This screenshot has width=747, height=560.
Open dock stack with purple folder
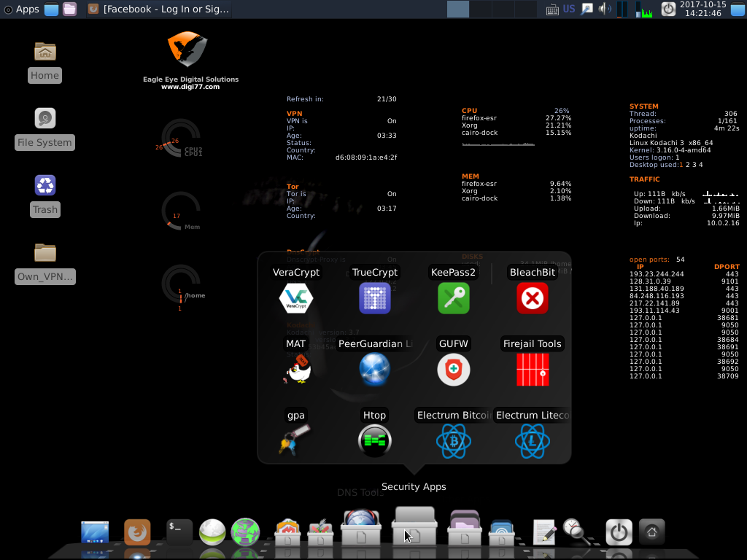465,528
